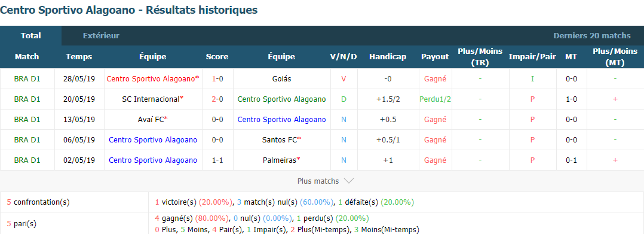Click BRA D1 league in the 28/05/19 row
Viewport: 644px width, 234px height.
[x=27, y=78]
